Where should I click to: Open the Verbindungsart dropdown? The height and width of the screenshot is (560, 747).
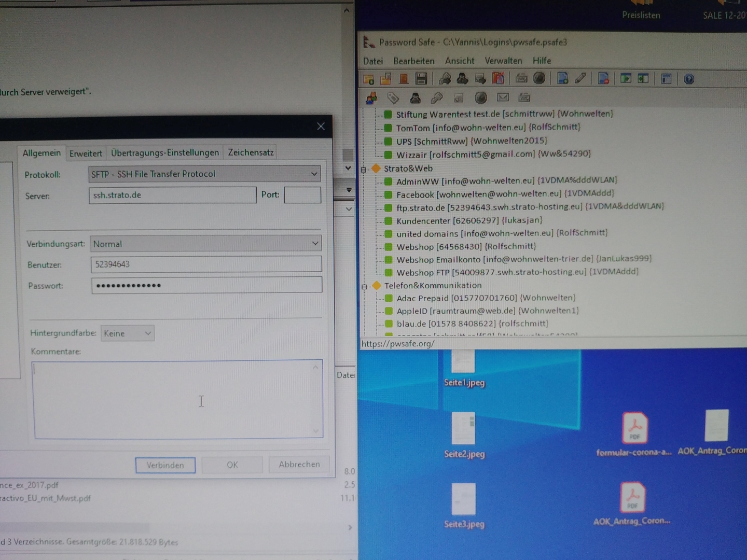point(206,244)
